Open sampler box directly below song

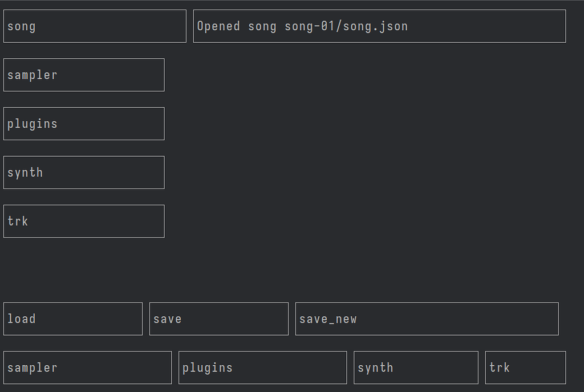[84, 75]
